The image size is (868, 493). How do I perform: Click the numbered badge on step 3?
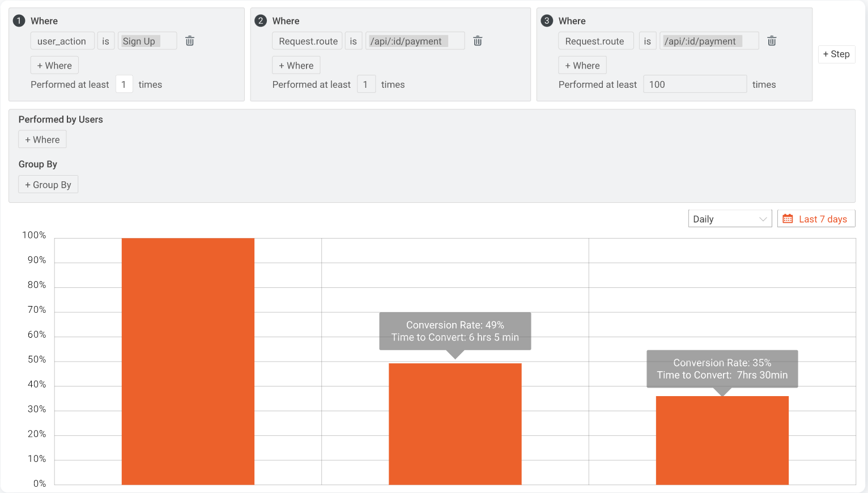(x=546, y=20)
